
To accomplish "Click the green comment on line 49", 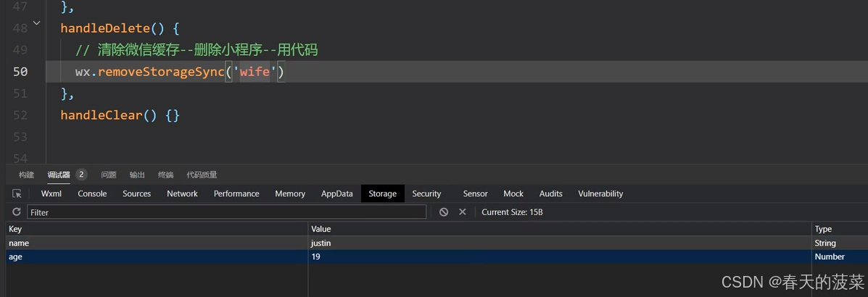I will [197, 50].
